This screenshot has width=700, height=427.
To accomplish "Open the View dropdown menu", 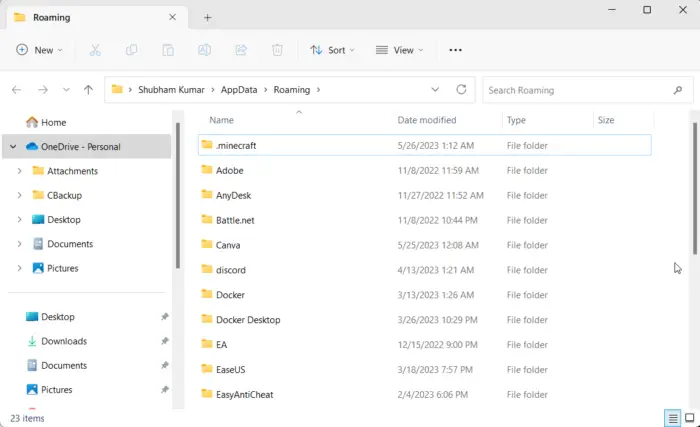I will point(400,50).
